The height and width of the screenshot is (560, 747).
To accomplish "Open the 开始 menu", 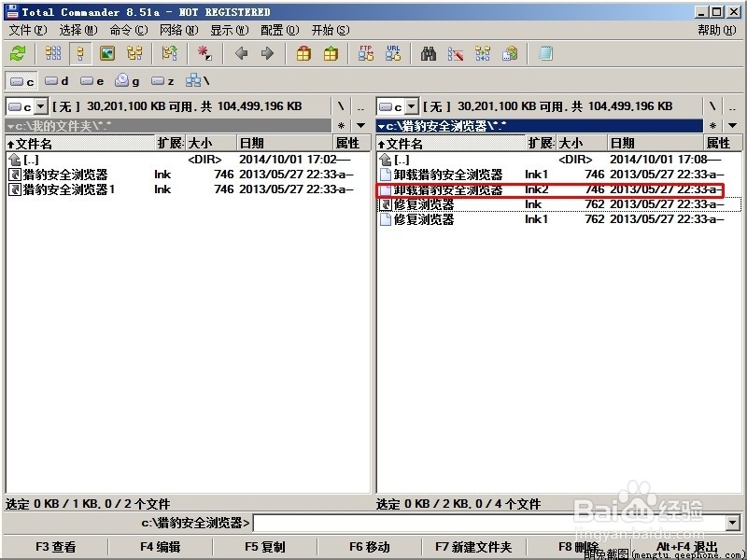I will click(x=331, y=30).
